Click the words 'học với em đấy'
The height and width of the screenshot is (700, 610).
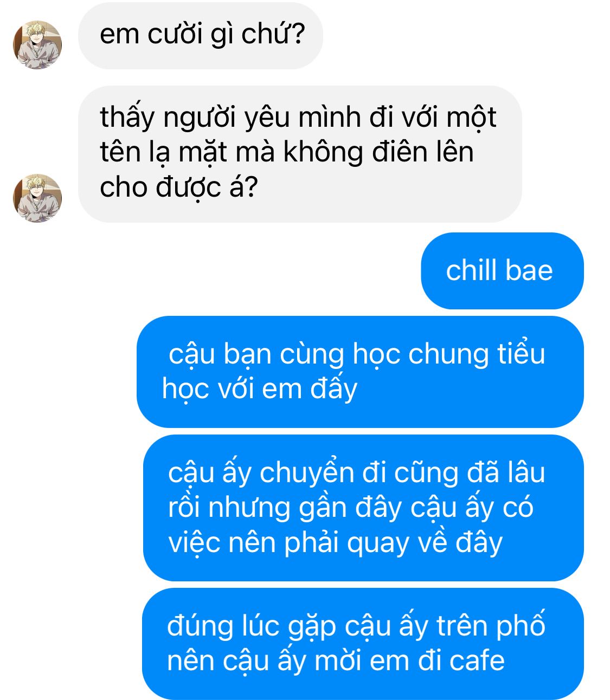point(260,389)
